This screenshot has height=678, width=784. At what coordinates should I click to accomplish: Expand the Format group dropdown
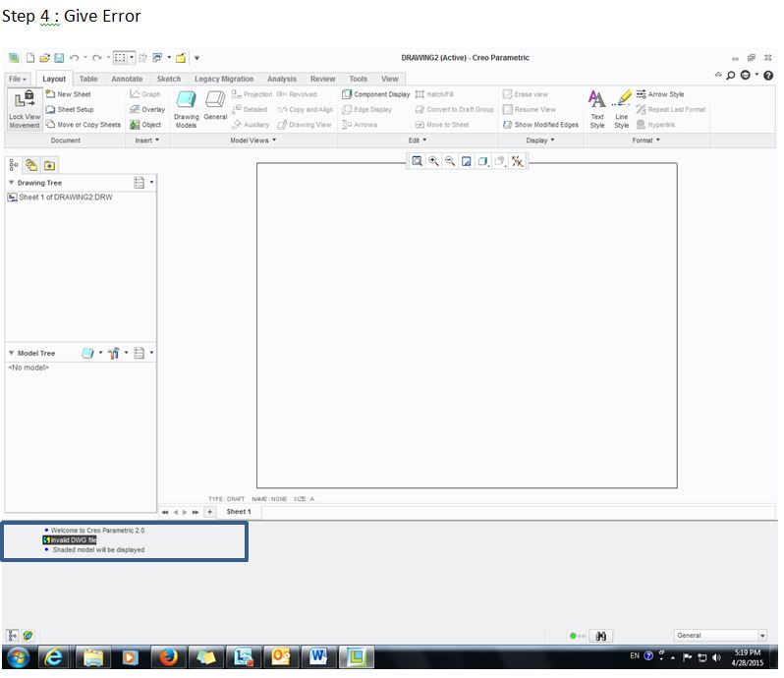click(x=646, y=141)
